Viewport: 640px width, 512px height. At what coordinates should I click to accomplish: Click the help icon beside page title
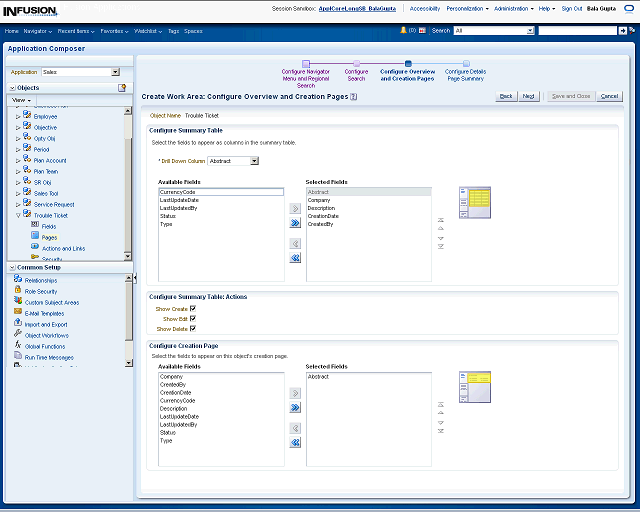(x=354, y=97)
